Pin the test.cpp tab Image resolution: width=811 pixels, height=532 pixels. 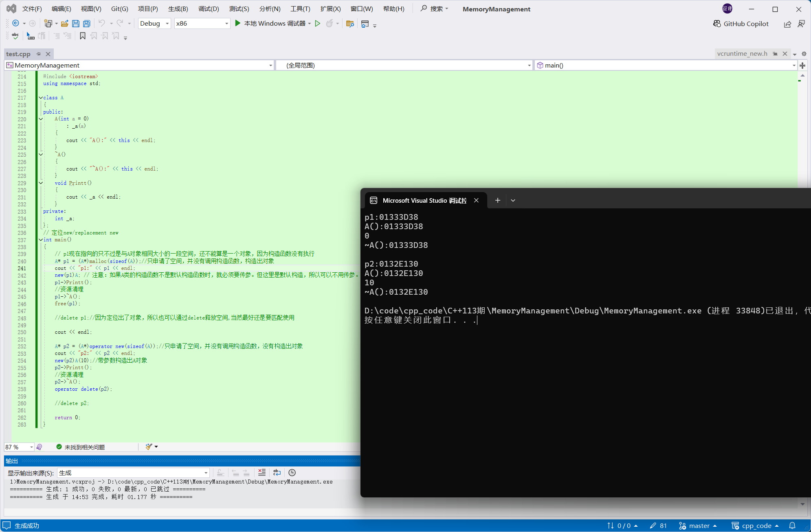[x=39, y=54]
